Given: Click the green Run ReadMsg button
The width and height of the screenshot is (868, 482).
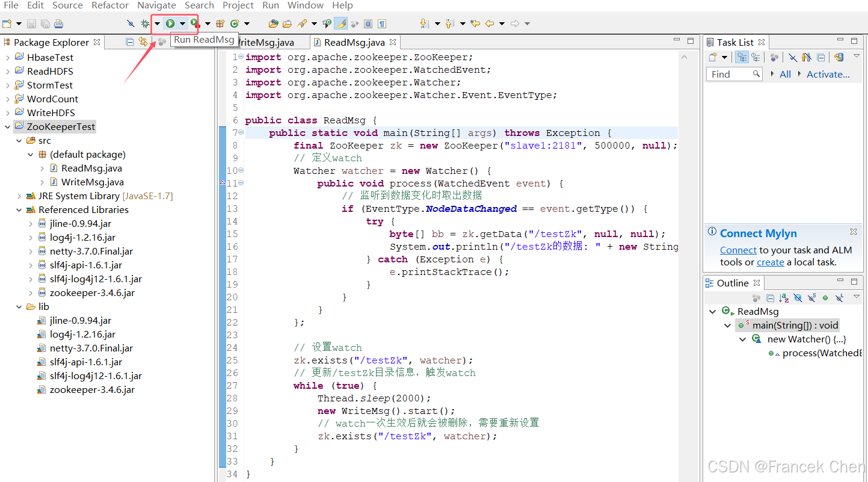Looking at the screenshot, I should point(170,23).
